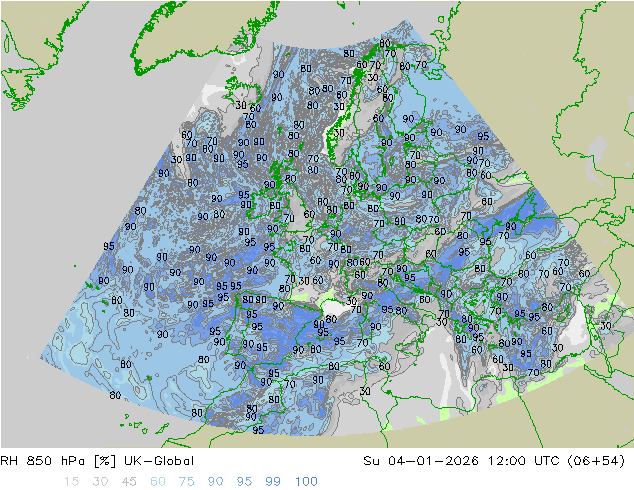
Task: Select legend value "90" in the scale
Action: click(216, 482)
